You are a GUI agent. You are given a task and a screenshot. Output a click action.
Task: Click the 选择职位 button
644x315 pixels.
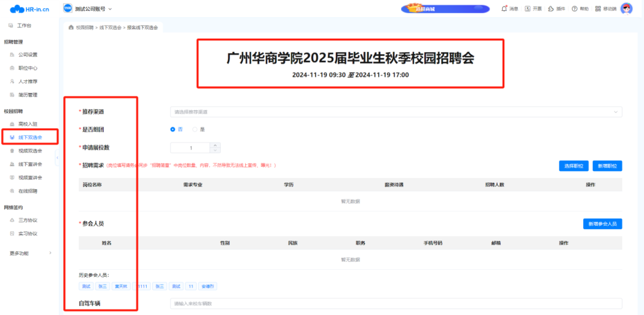[574, 166]
